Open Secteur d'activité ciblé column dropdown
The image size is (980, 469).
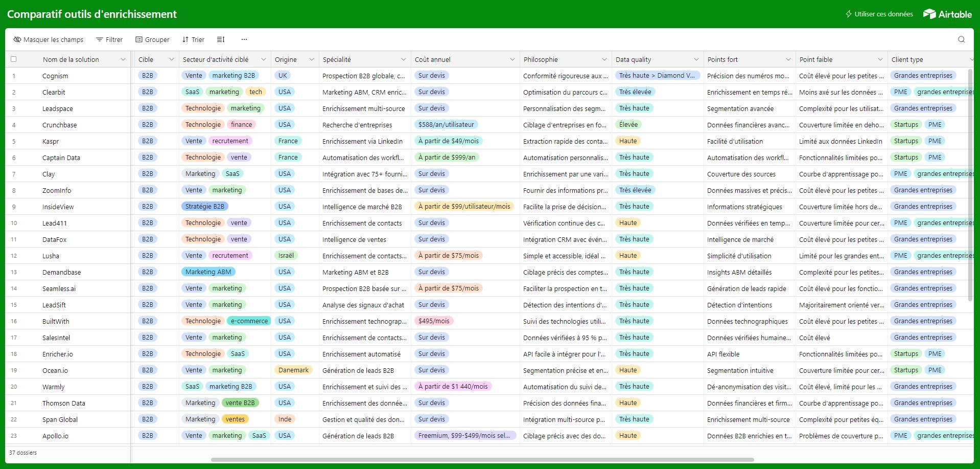[x=264, y=59]
